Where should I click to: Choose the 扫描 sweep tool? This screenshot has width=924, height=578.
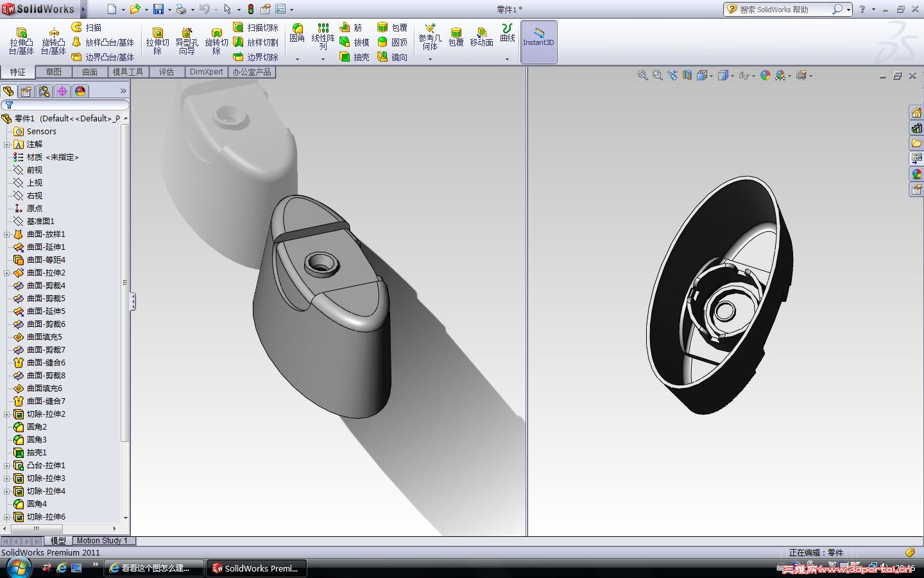tap(87, 28)
